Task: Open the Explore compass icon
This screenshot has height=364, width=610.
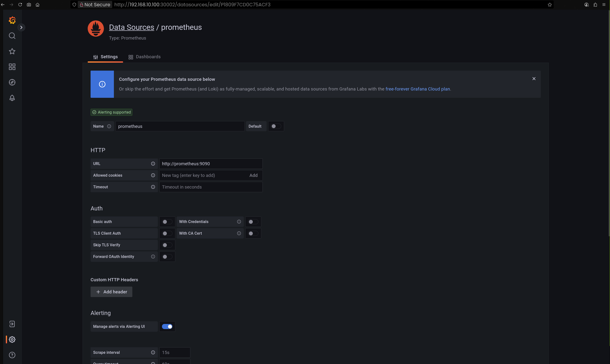Action: pos(12,82)
